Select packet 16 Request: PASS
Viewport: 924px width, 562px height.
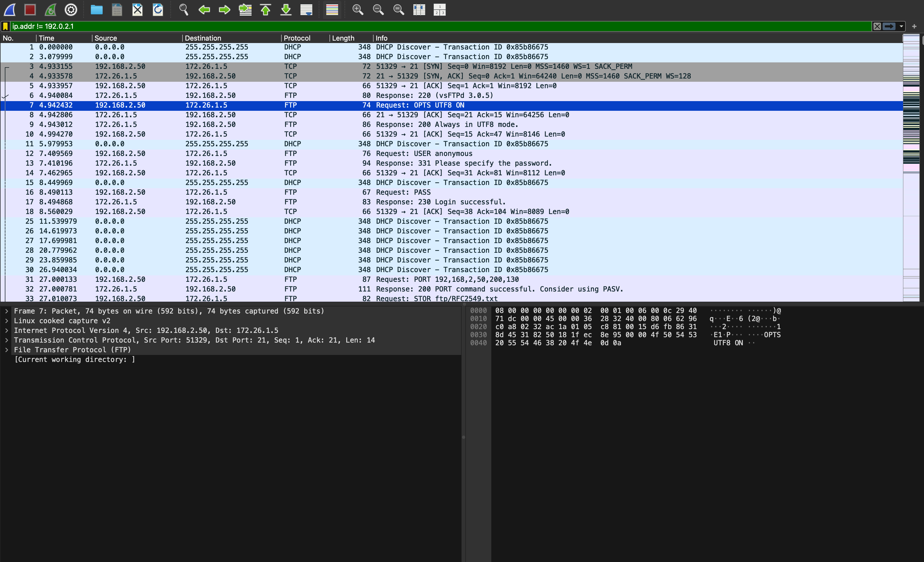452,192
